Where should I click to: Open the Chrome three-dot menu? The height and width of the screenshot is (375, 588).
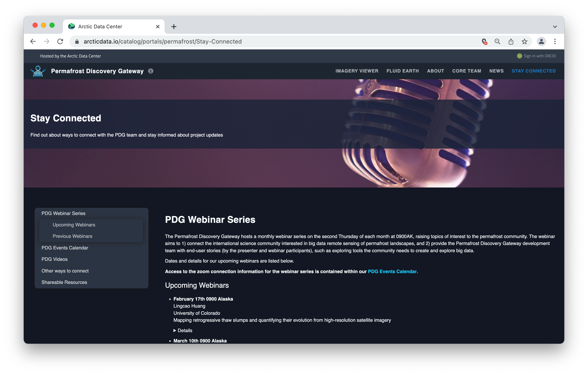tap(555, 41)
